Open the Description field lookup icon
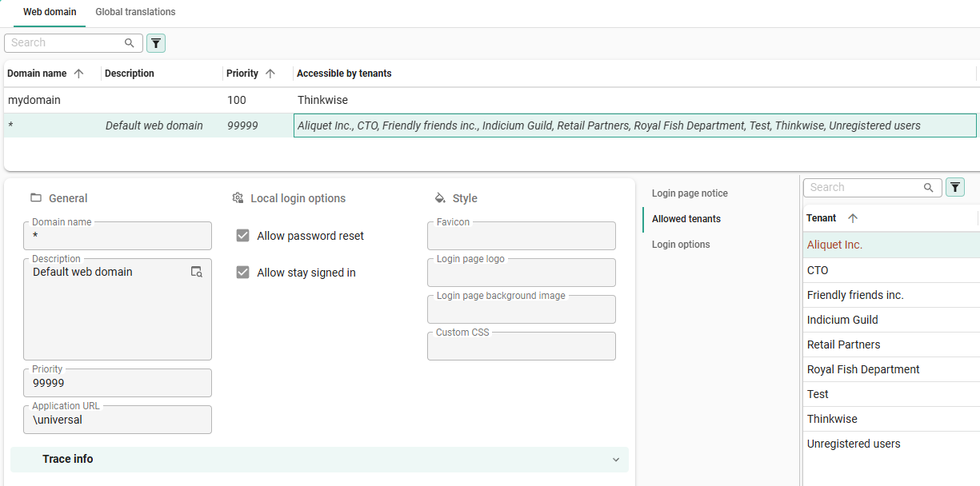Image resolution: width=980 pixels, height=486 pixels. [x=197, y=272]
